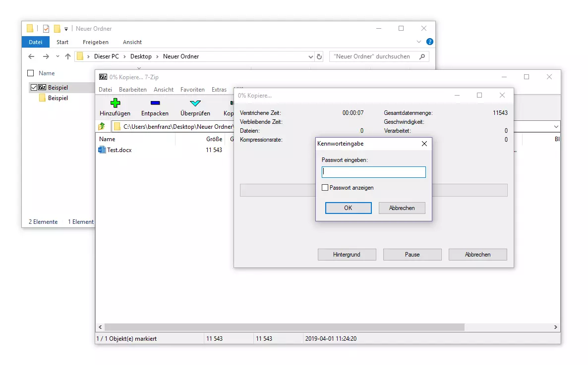The image size is (588, 365).
Task: Switch to the Freigeben ribbon tab
Action: pyautogui.click(x=96, y=42)
